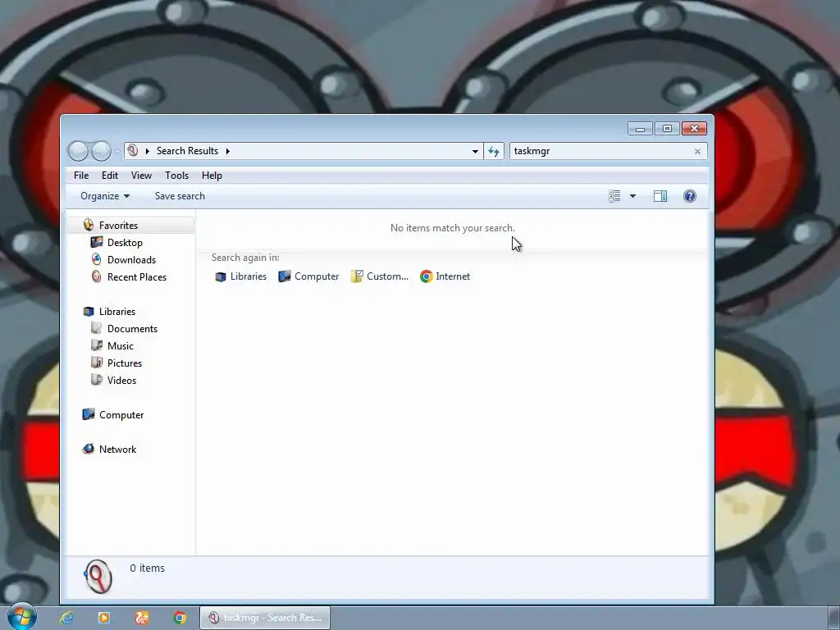Open the File menu
840x630 pixels.
coord(81,176)
